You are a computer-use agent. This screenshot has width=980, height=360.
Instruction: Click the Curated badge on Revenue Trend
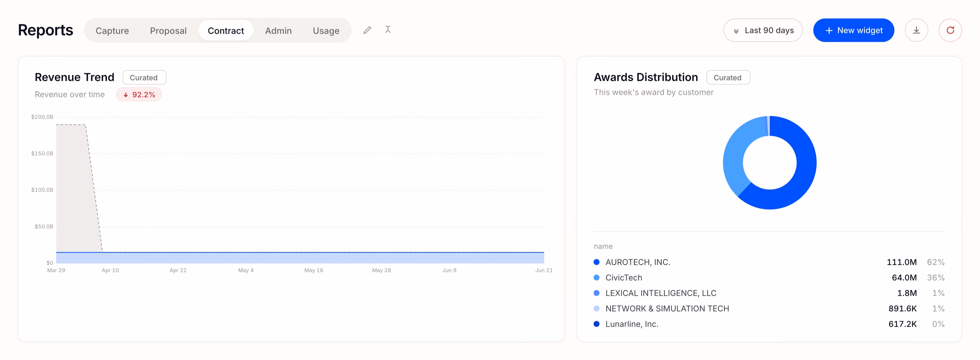point(144,77)
